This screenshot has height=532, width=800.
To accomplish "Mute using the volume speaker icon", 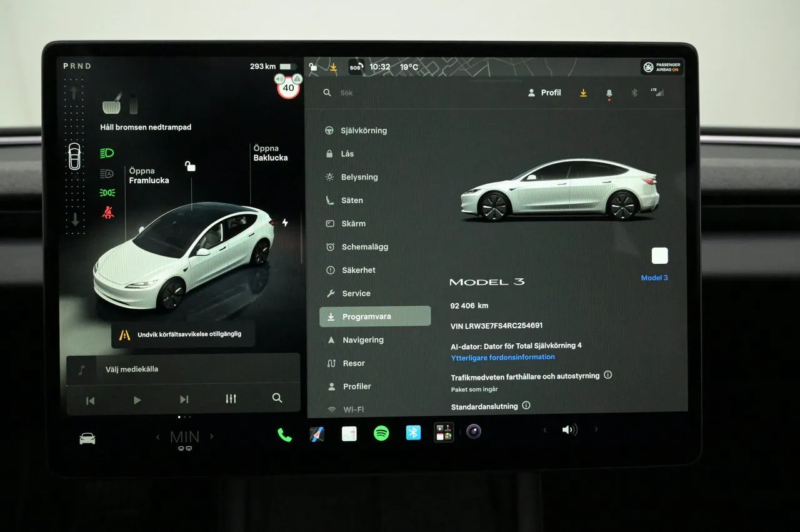I will click(569, 430).
